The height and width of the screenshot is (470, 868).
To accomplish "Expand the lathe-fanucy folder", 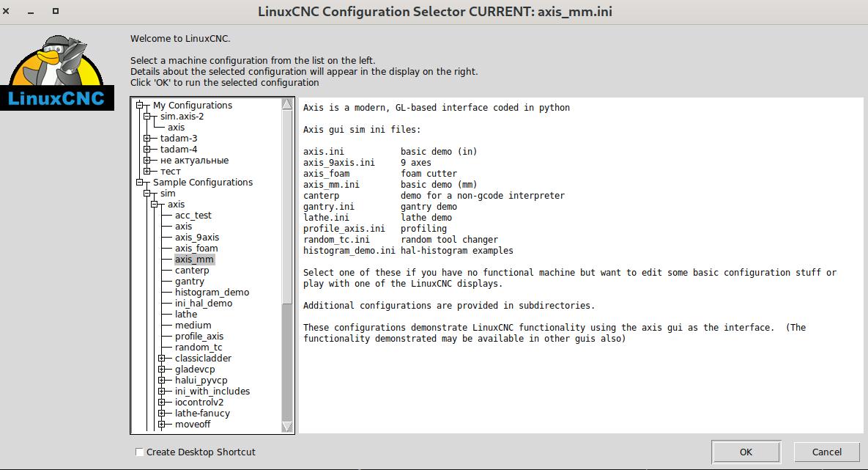I will (x=162, y=413).
